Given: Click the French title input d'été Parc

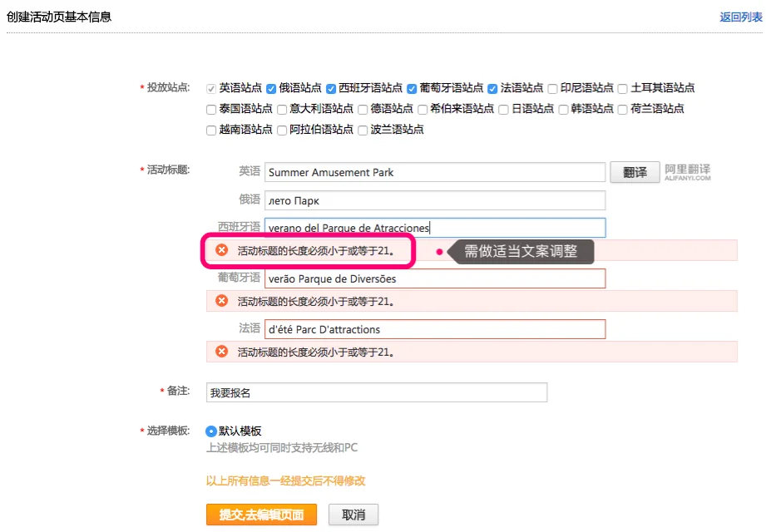Looking at the screenshot, I should pos(435,329).
